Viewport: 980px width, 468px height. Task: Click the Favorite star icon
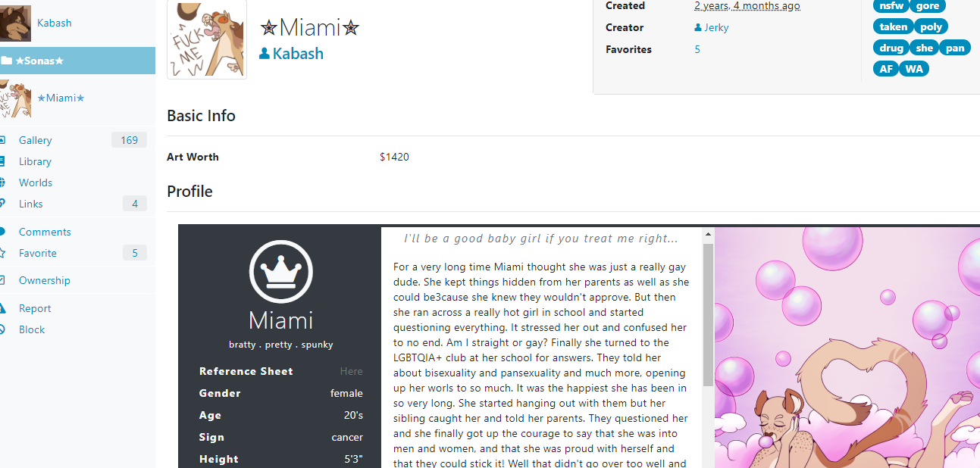pos(2,253)
